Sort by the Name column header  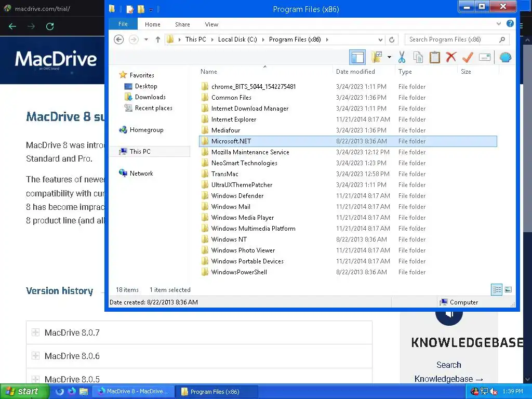(x=265, y=71)
